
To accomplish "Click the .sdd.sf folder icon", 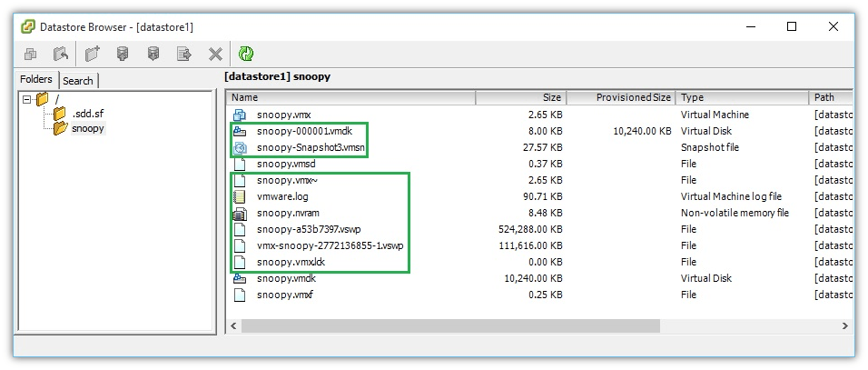I will [x=59, y=115].
